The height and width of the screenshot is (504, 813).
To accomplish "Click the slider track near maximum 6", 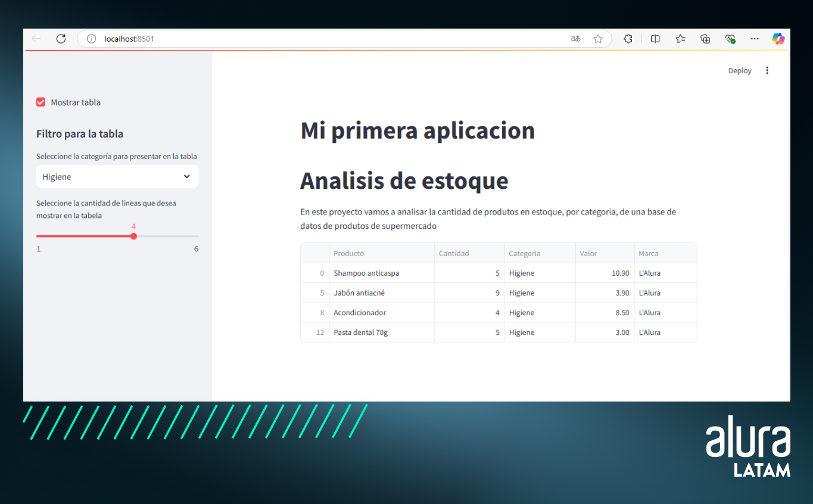I will click(195, 236).
